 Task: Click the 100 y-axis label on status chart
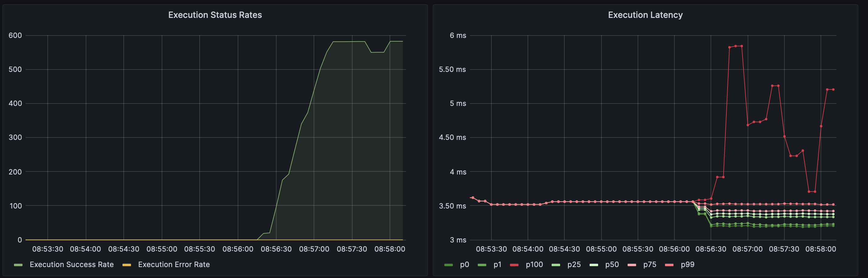(15, 206)
